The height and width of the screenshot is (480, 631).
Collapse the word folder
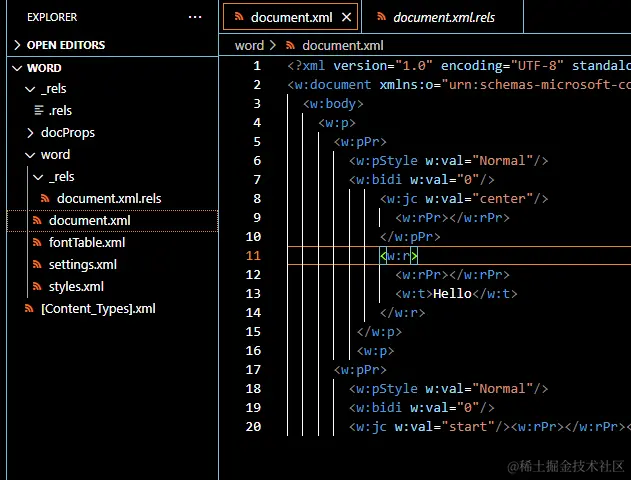click(x=31, y=155)
